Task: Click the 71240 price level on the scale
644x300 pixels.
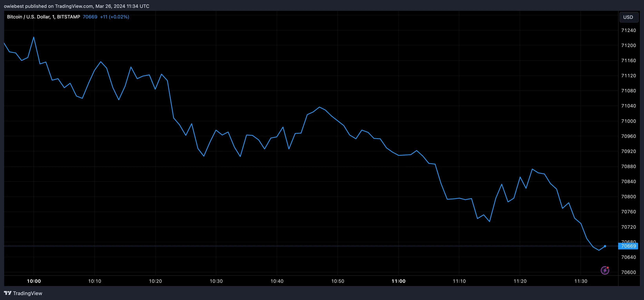Action: click(629, 30)
